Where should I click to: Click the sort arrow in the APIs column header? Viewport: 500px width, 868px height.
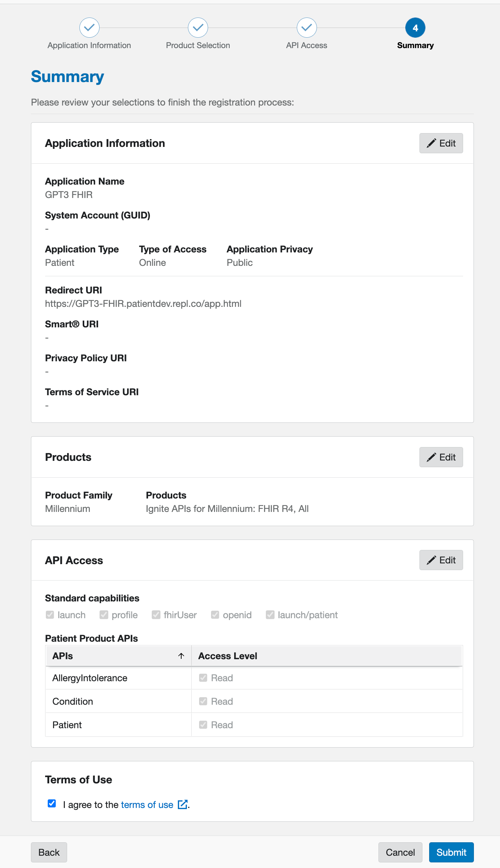coord(181,656)
